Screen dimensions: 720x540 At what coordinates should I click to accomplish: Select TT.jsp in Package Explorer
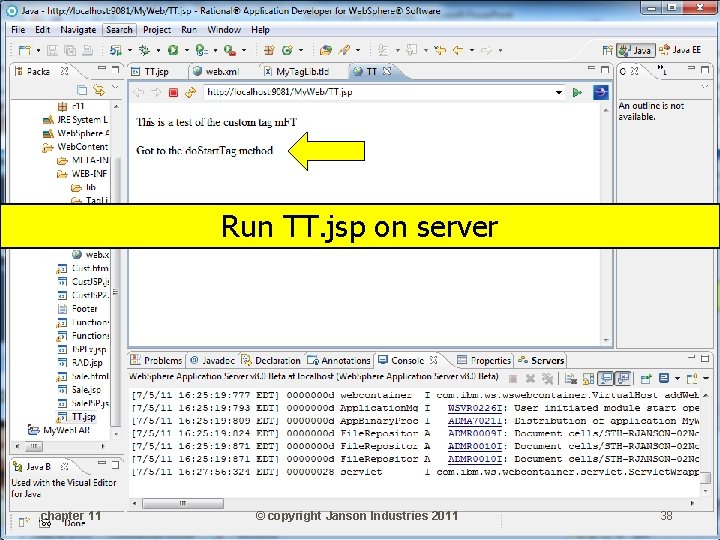(x=83, y=417)
